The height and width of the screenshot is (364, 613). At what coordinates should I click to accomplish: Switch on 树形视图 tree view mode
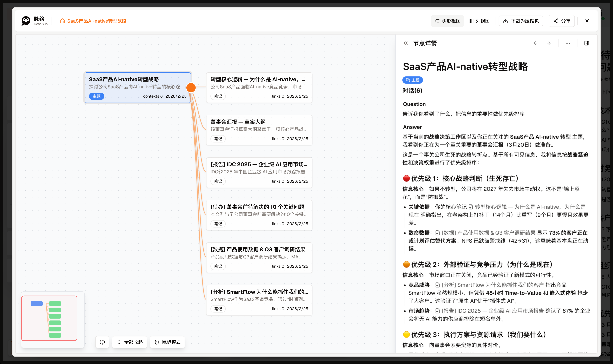(x=447, y=21)
